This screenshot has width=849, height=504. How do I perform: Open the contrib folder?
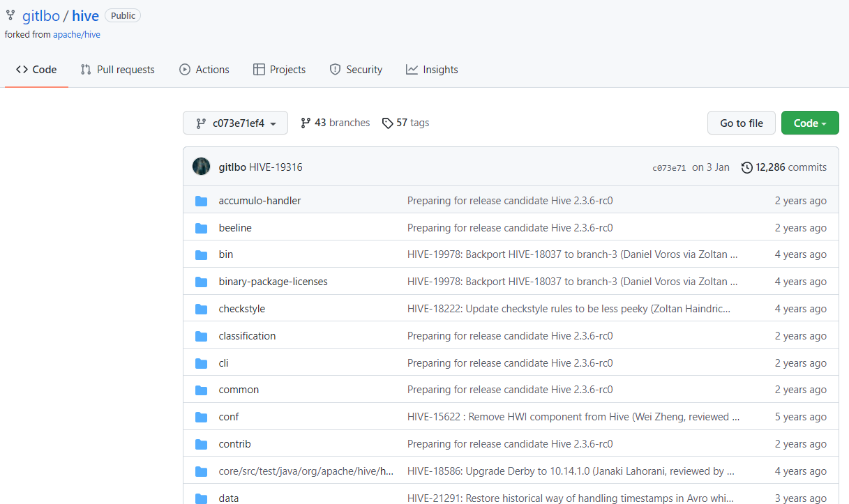pos(234,444)
